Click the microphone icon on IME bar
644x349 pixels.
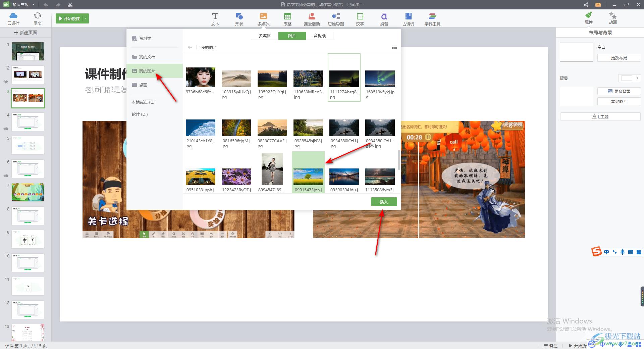[x=623, y=252]
